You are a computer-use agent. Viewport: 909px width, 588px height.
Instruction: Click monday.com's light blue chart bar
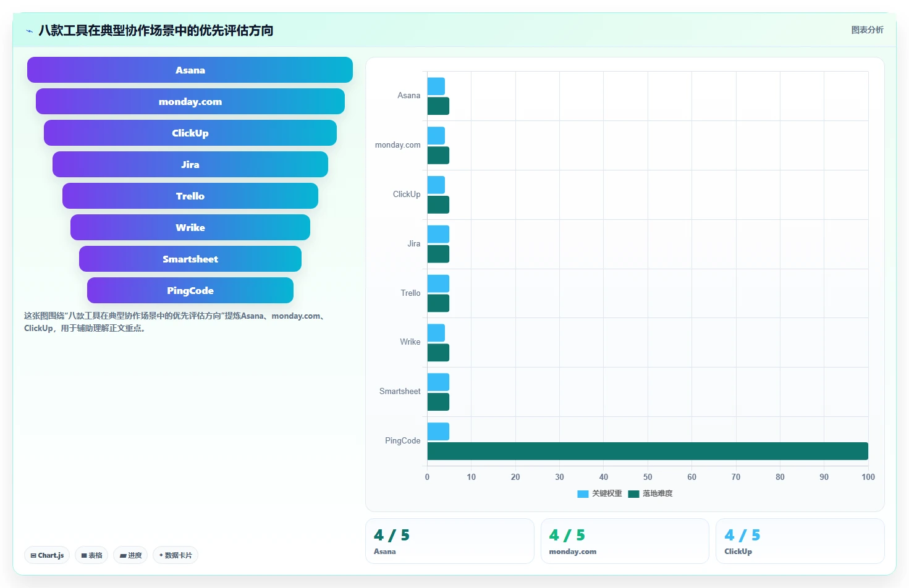pyautogui.click(x=436, y=135)
